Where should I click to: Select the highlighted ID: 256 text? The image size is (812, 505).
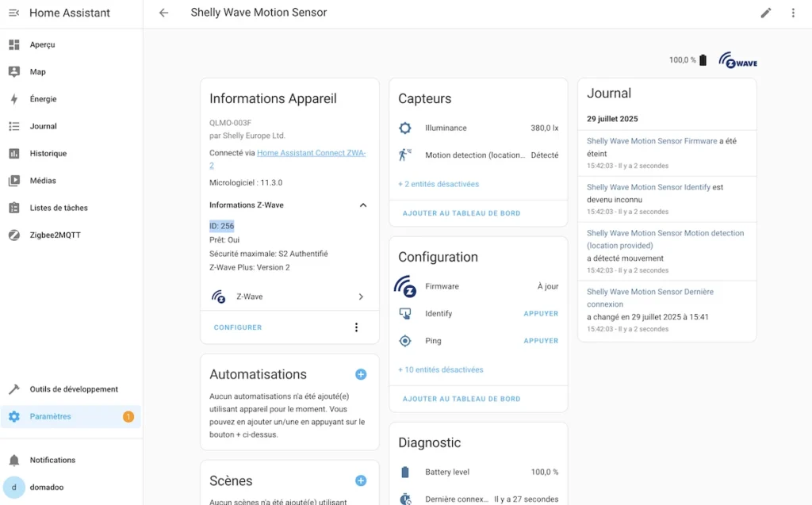tap(222, 226)
